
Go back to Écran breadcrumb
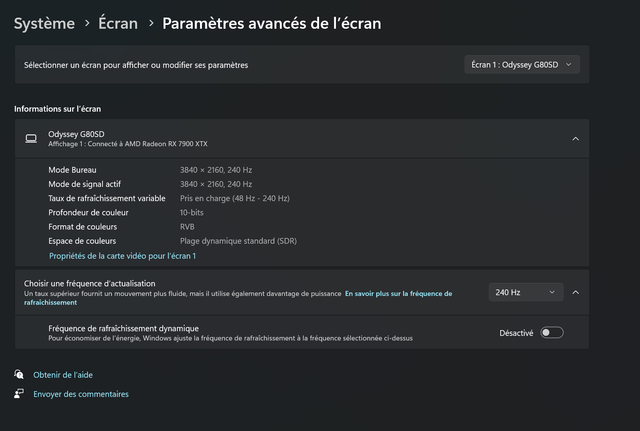[x=118, y=23]
